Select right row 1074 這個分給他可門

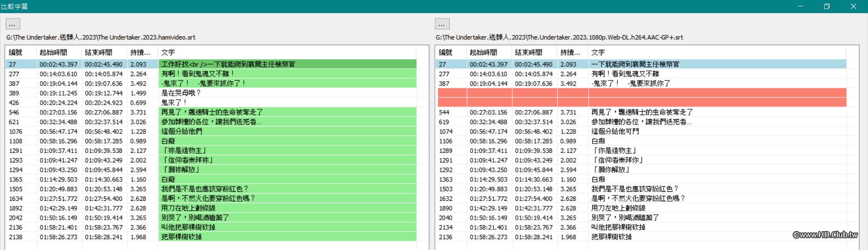coord(615,131)
